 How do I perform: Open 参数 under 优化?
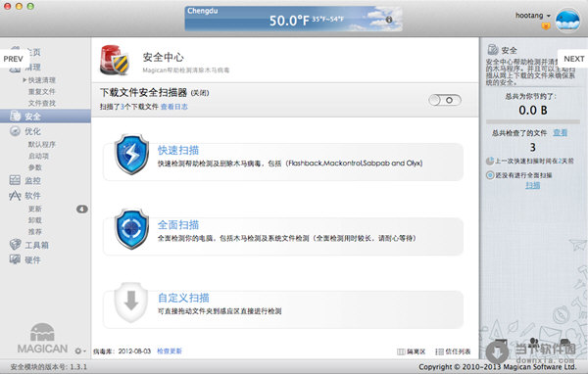35,167
